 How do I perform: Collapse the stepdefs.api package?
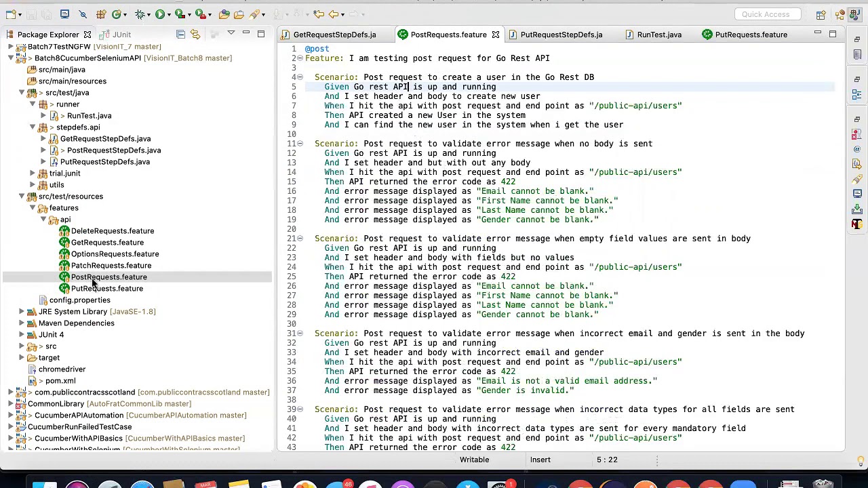(33, 127)
